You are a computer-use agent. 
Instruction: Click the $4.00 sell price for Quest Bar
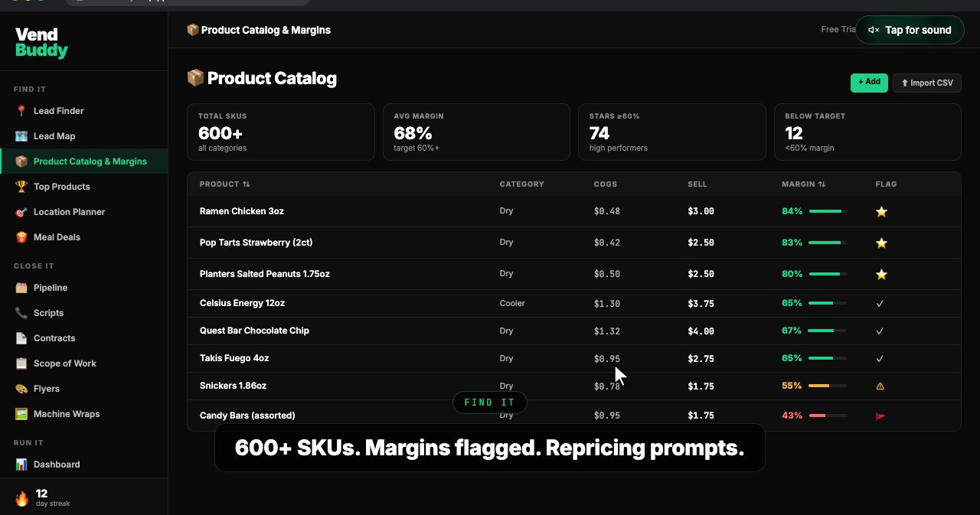tap(701, 331)
